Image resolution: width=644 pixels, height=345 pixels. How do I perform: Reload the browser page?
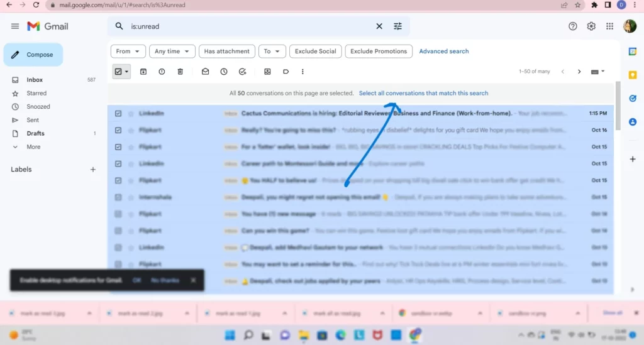tap(36, 5)
